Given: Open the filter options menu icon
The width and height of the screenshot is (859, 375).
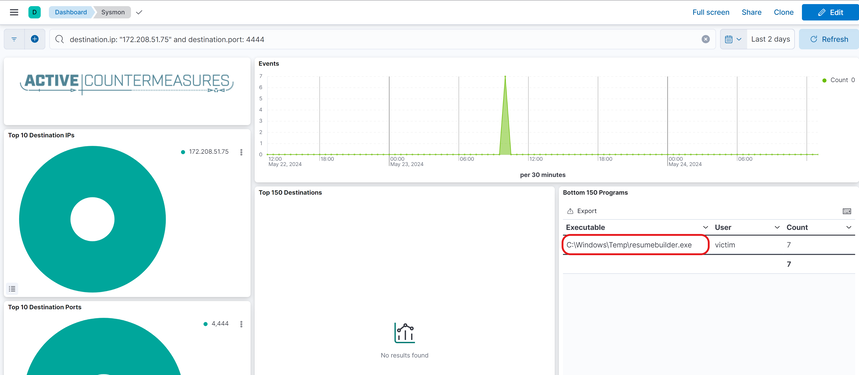Looking at the screenshot, I should click(x=14, y=39).
